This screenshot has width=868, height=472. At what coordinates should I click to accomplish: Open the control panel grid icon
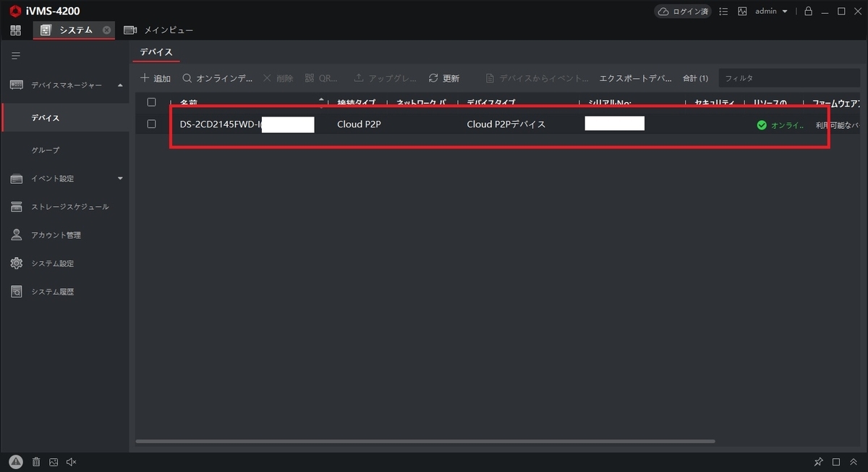coord(16,30)
